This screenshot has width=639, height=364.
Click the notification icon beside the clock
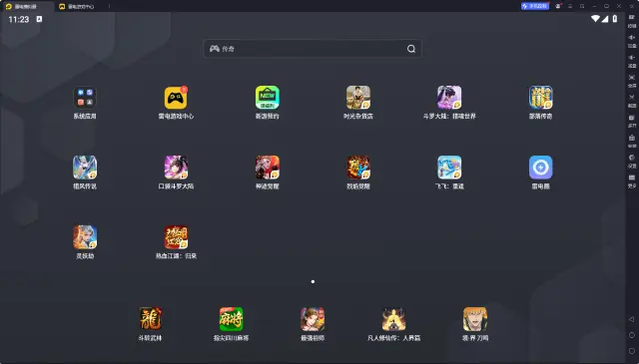click(x=39, y=19)
